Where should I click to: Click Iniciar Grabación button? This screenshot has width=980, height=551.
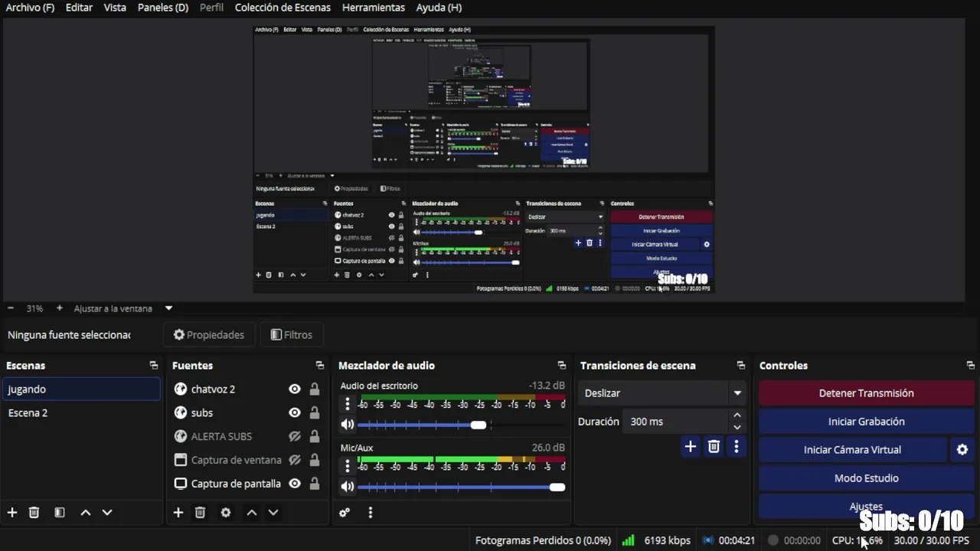pos(867,422)
